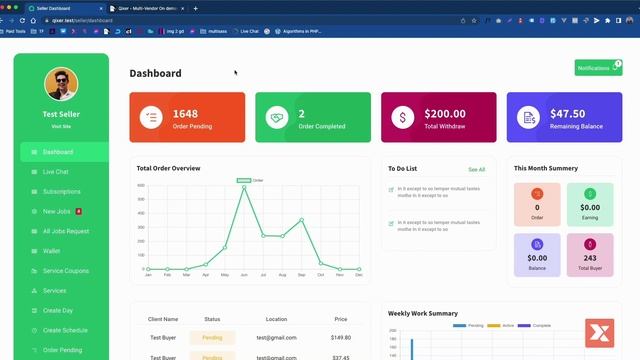This screenshot has width=640, height=360.
Task: Click the Create Day sidebar icon
Action: pyautogui.click(x=34, y=311)
